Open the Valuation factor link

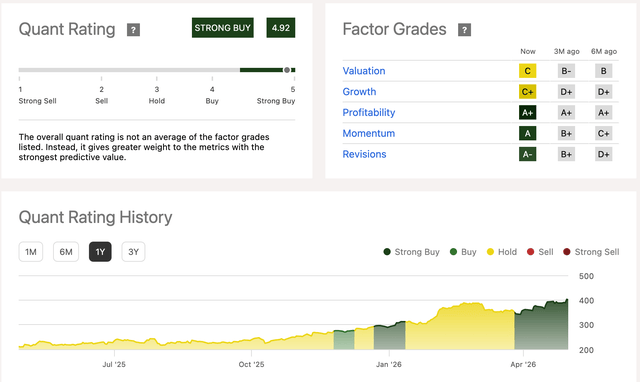(x=364, y=71)
